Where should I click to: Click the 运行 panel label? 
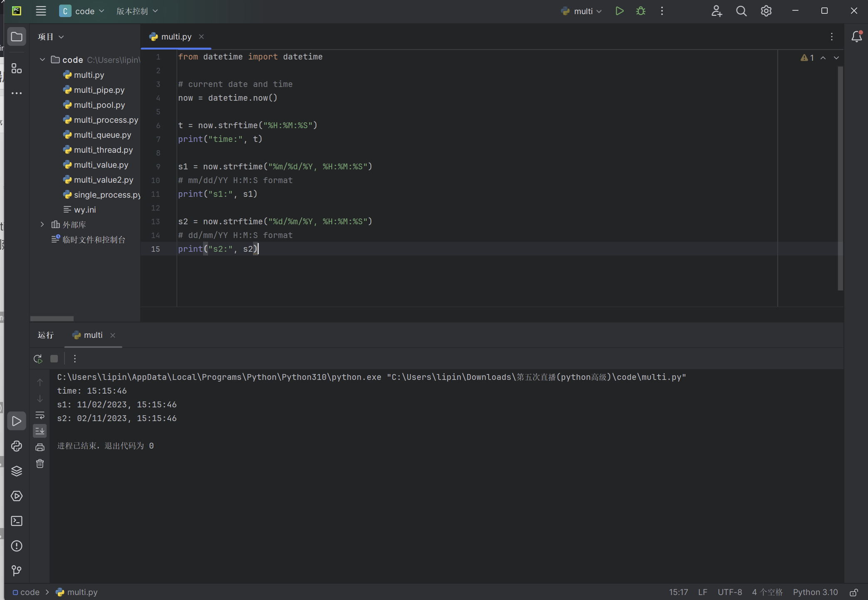46,335
